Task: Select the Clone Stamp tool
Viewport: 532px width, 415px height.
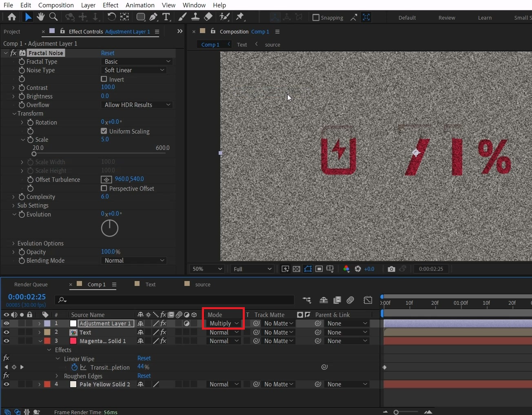Action: coord(195,17)
